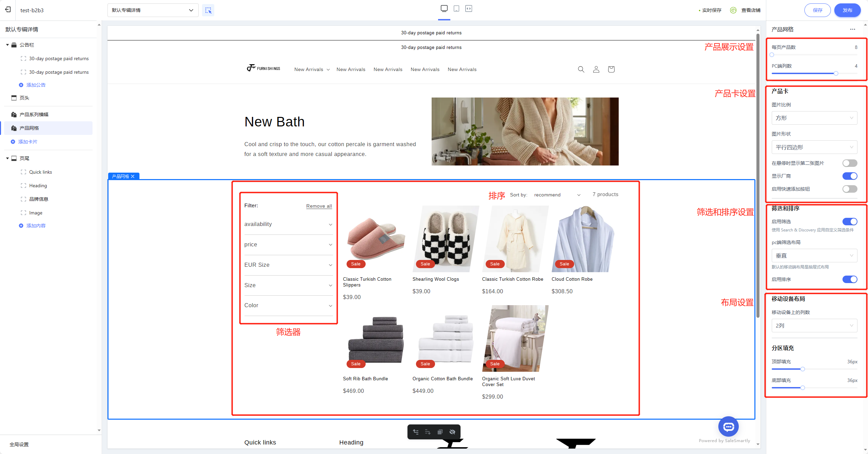Image resolution: width=868 pixels, height=454 pixels.
Task: Switch to desktop preview device icon
Action: (444, 8)
